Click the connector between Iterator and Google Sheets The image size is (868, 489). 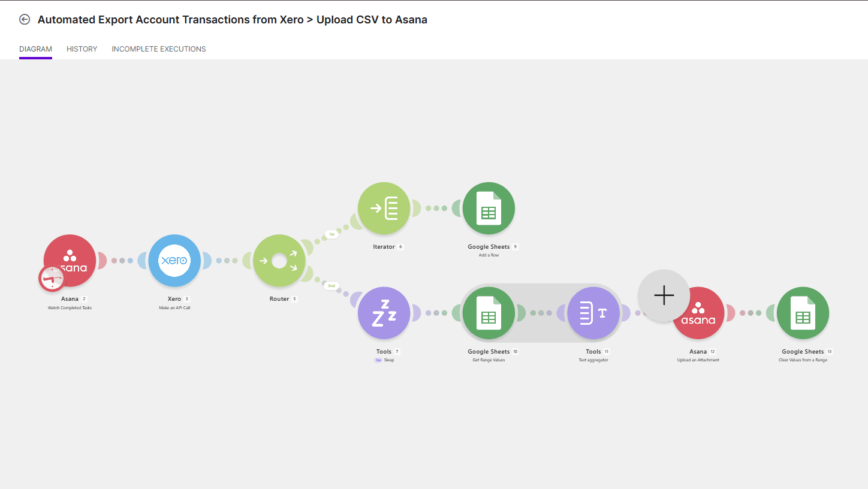pyautogui.click(x=436, y=209)
